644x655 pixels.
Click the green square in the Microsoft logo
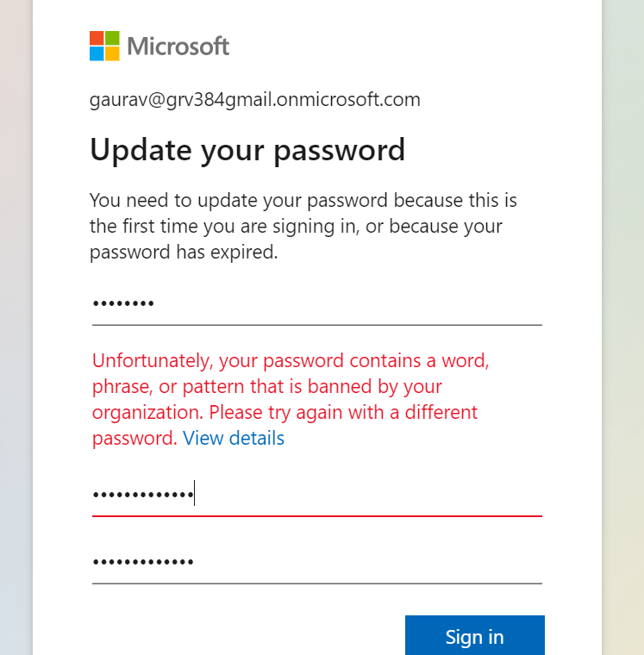112,38
